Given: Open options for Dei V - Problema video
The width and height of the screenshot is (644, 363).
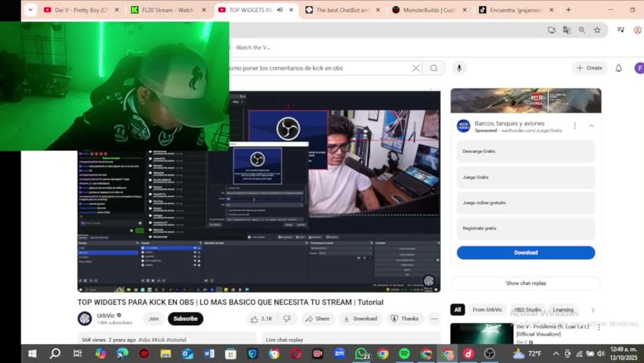Looking at the screenshot, I should 599,327.
